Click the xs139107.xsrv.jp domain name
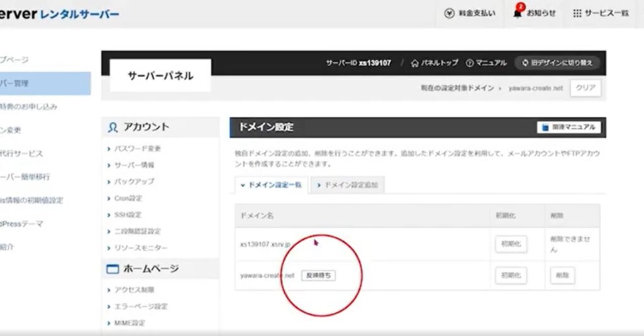This screenshot has width=644, height=336. pyautogui.click(x=265, y=244)
